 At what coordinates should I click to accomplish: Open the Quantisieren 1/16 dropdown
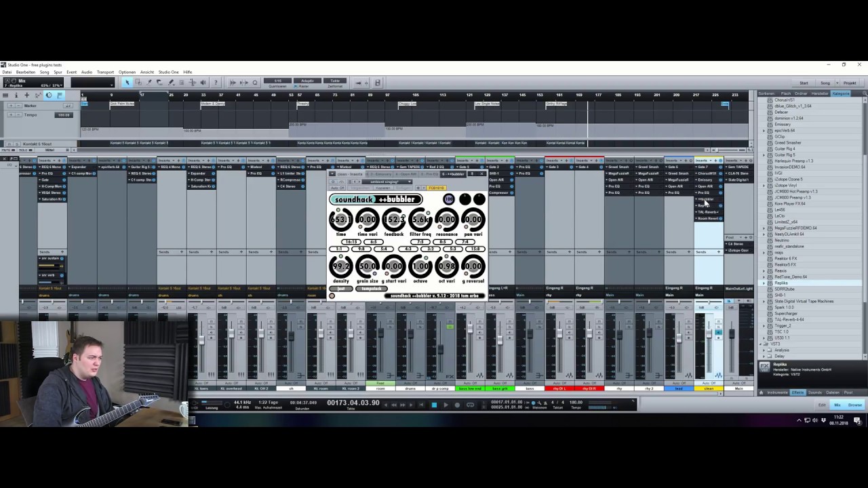[277, 81]
